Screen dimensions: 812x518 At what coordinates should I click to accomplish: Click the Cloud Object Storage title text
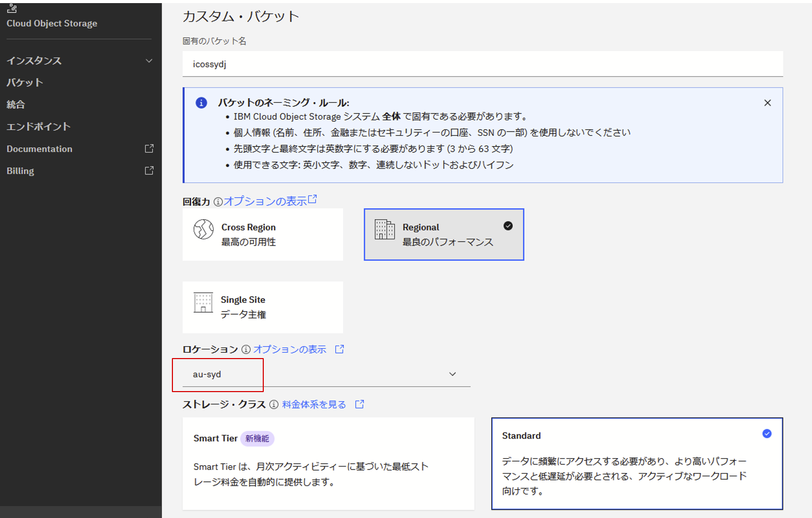pos(52,24)
